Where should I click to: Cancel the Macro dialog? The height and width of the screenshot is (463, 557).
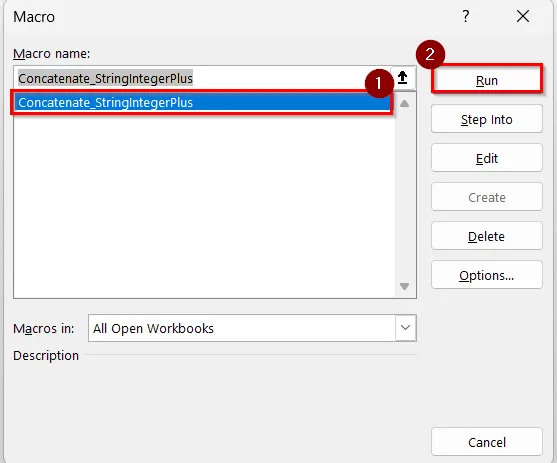point(487,442)
